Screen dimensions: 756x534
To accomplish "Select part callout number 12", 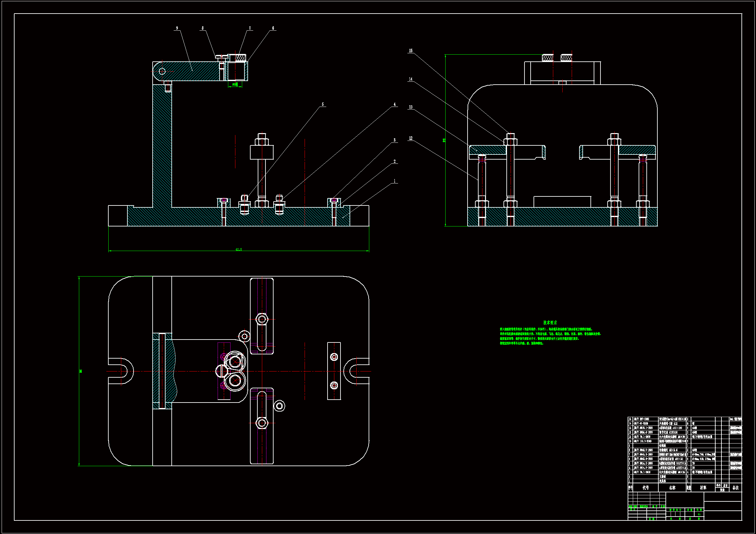I will click(x=411, y=138).
